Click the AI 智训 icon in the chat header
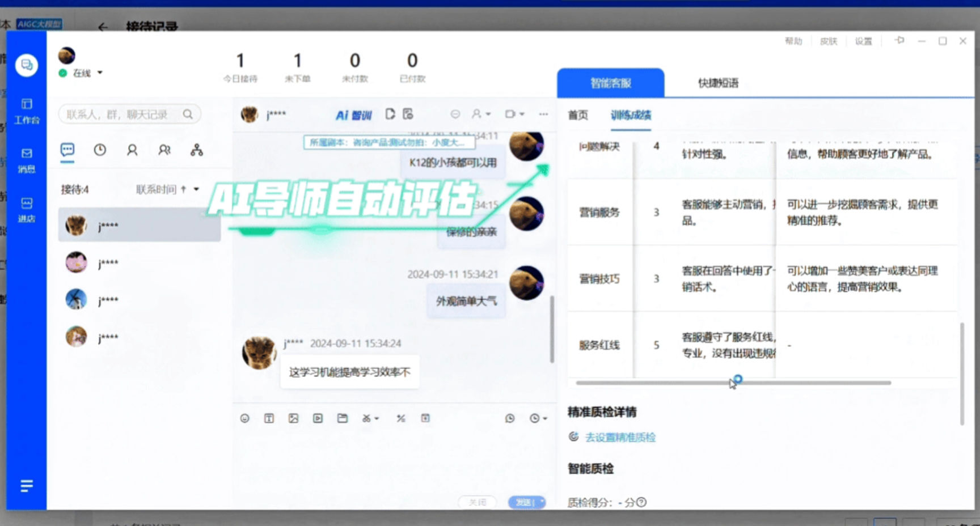 point(353,115)
